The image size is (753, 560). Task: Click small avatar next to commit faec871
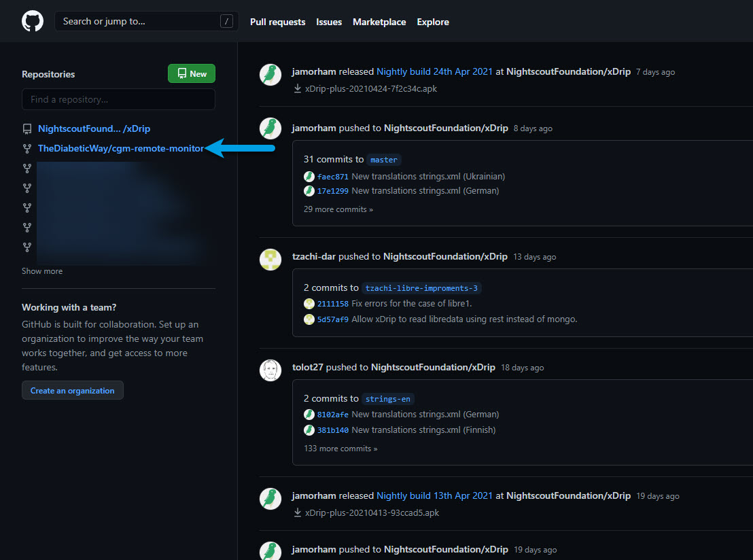309,177
